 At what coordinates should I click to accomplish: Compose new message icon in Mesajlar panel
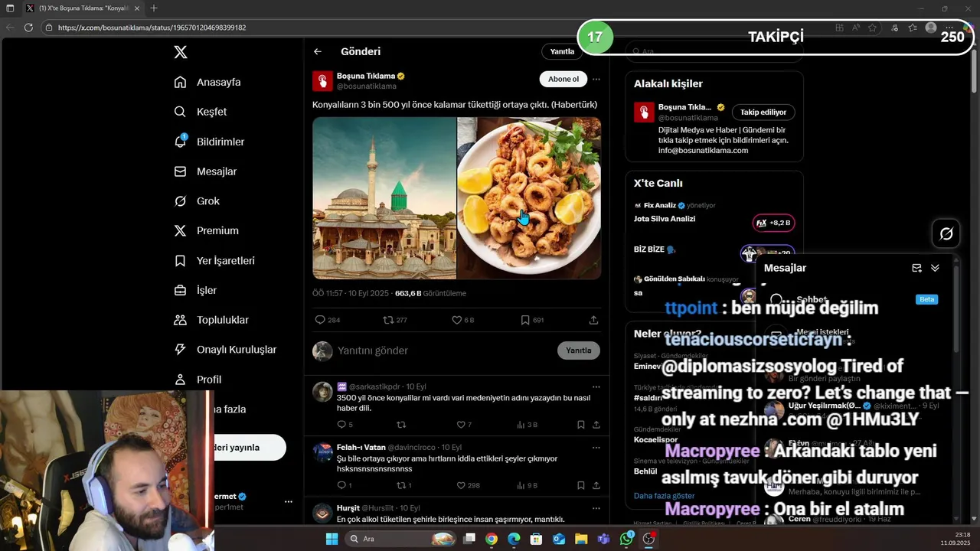(x=916, y=268)
